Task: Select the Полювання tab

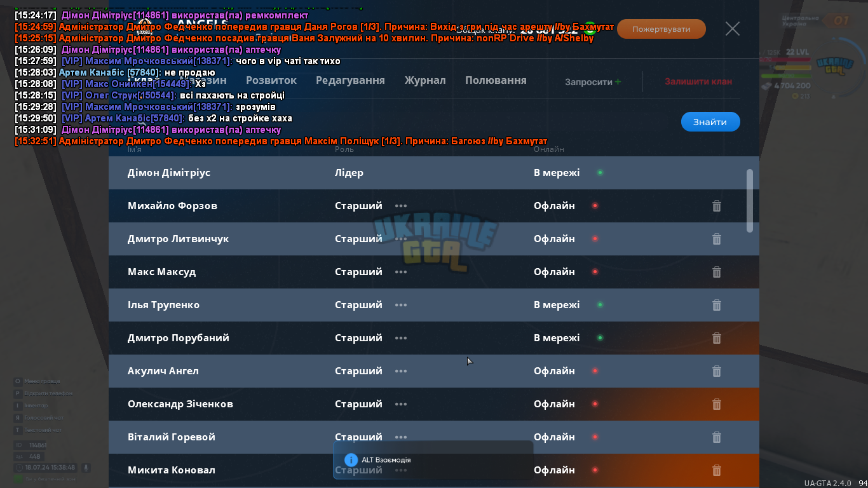Action: point(496,81)
